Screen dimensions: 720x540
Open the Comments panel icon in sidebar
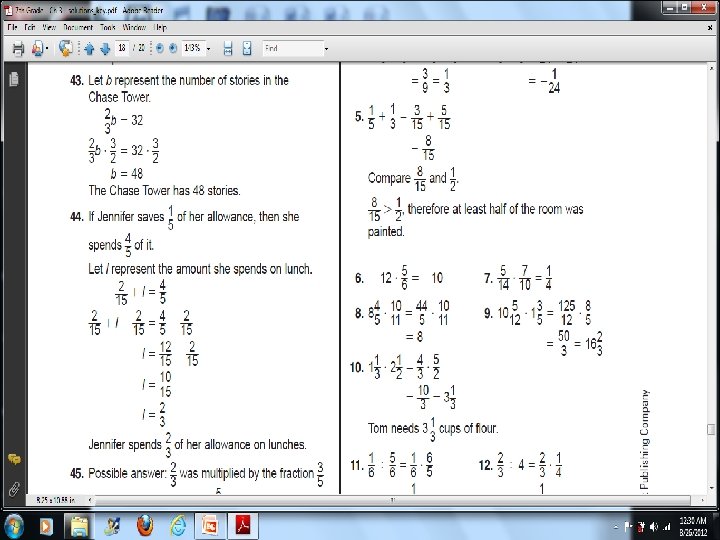[14, 459]
